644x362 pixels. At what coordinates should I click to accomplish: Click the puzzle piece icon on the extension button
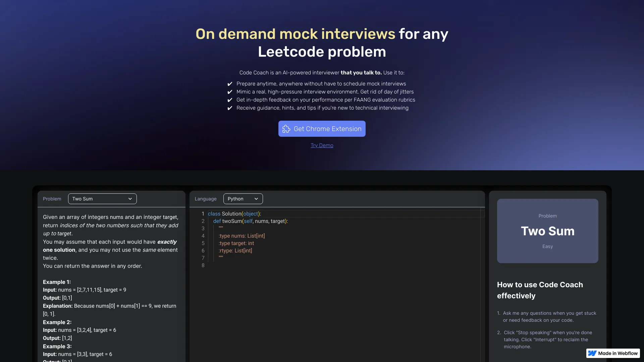(287, 129)
